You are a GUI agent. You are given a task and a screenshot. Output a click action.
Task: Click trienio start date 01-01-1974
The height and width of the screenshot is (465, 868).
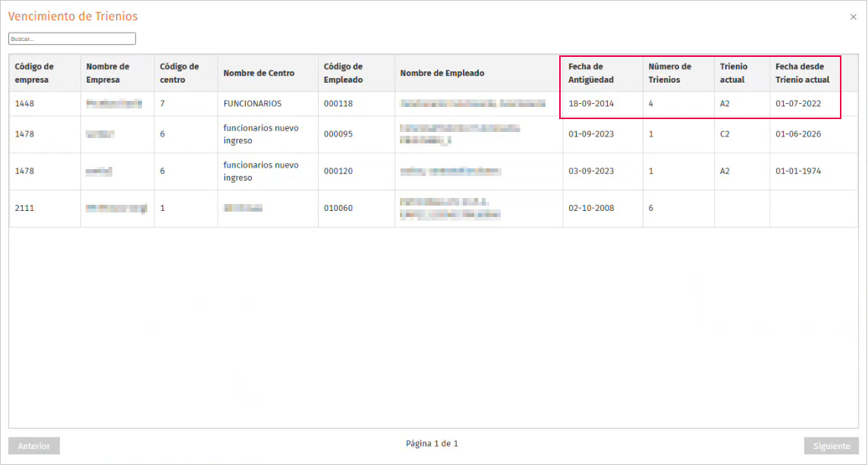click(x=798, y=171)
